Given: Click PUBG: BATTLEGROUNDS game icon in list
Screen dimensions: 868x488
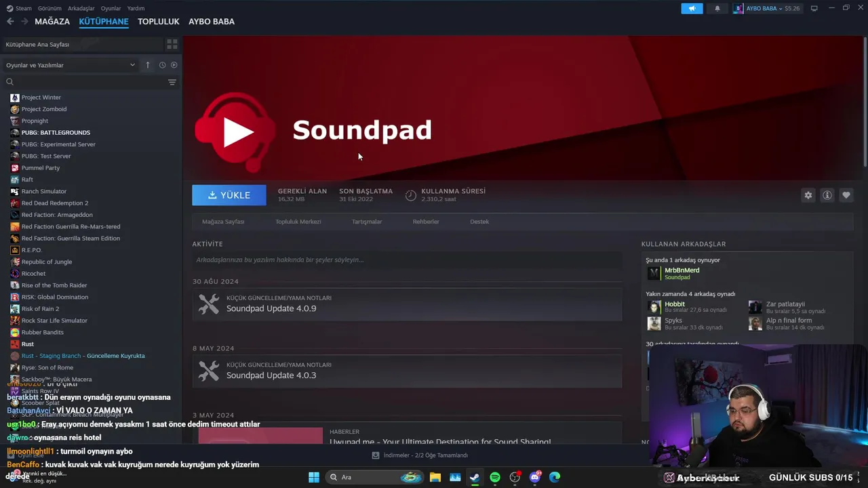Looking at the screenshot, I should (x=15, y=132).
